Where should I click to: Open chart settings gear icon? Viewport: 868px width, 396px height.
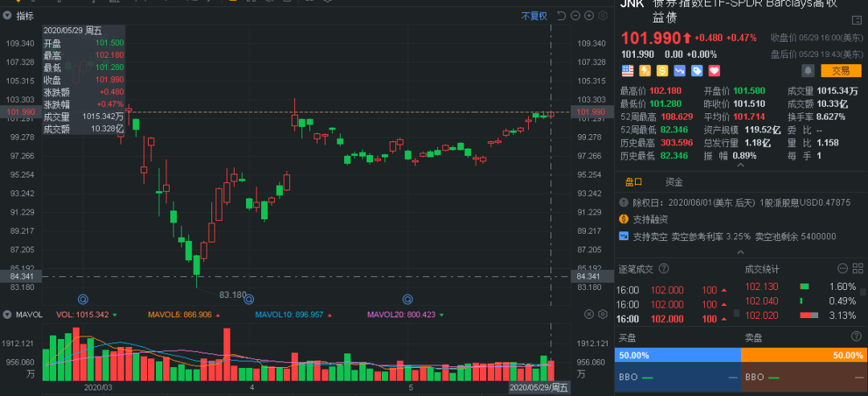pos(604,15)
